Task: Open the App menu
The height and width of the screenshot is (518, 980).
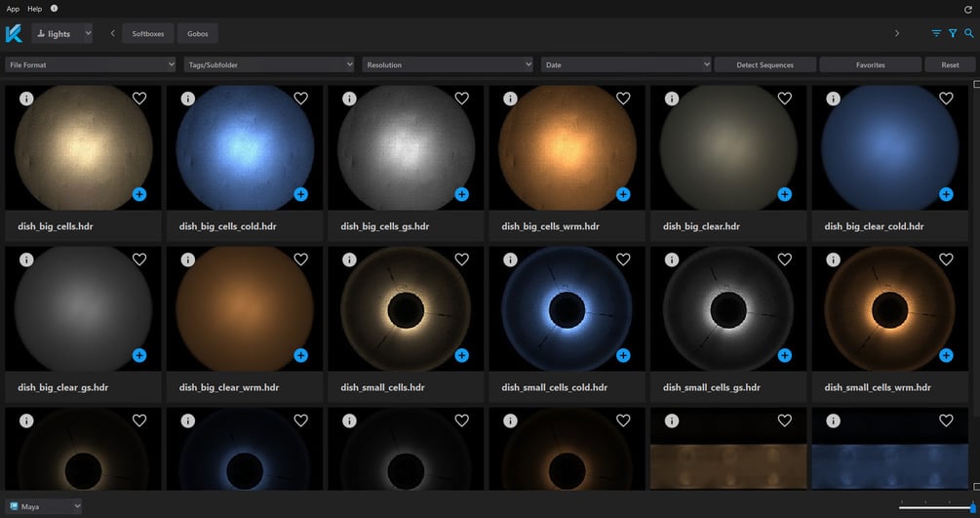Action: (x=13, y=9)
